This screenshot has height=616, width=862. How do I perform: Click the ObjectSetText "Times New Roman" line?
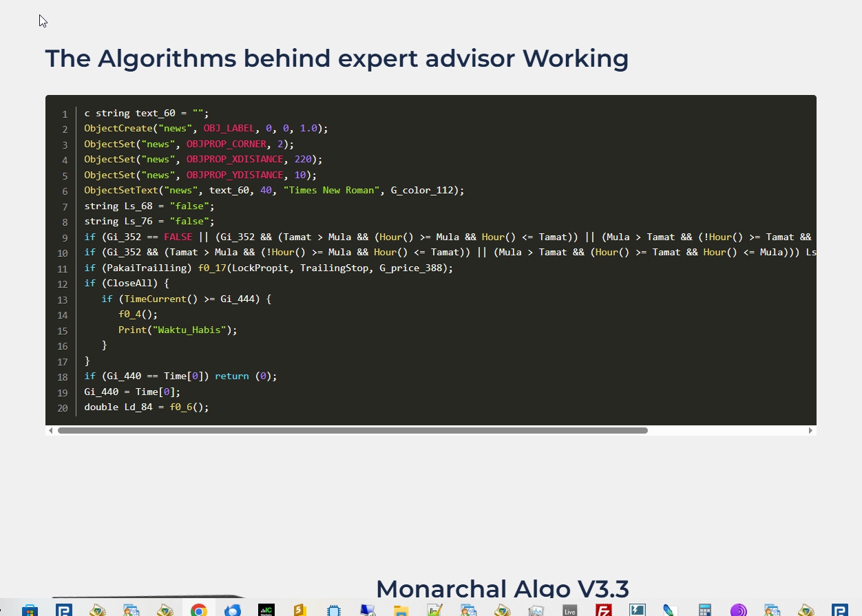[274, 190]
